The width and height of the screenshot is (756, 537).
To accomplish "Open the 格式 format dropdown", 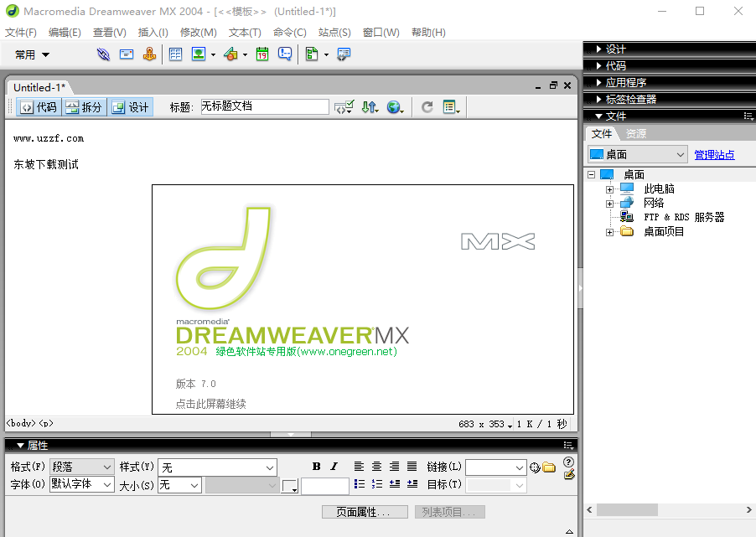I will [x=81, y=466].
